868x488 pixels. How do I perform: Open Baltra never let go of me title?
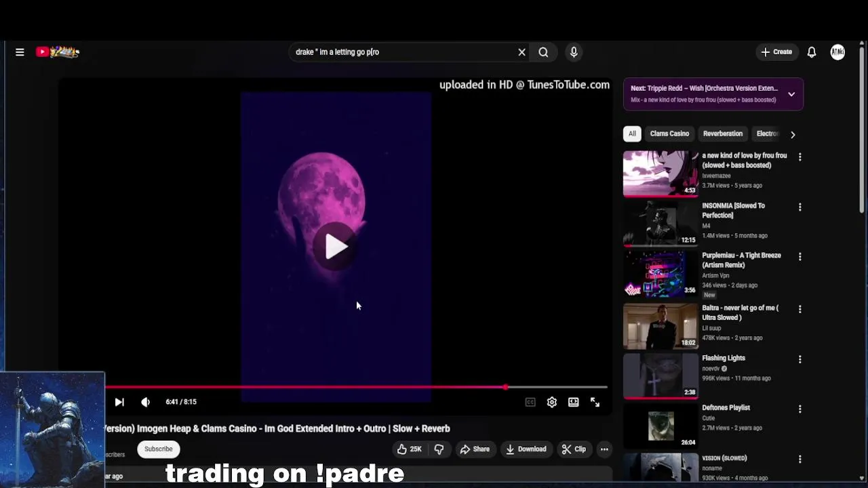(x=741, y=312)
